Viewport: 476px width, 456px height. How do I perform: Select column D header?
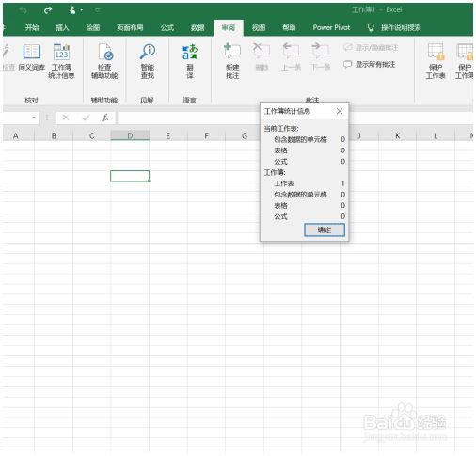(130, 135)
